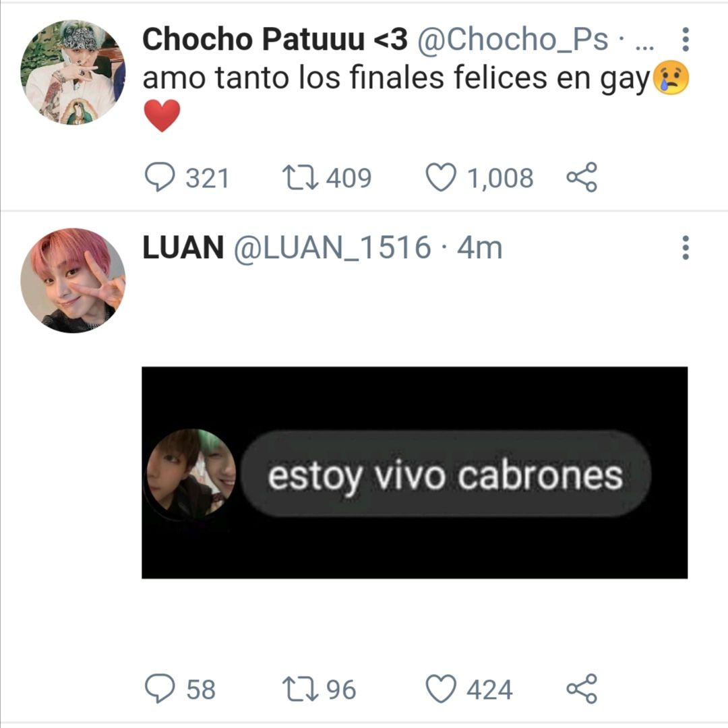Open the @Chocho_Ps handle
This screenshot has height=728, width=728.
pyautogui.click(x=512, y=40)
